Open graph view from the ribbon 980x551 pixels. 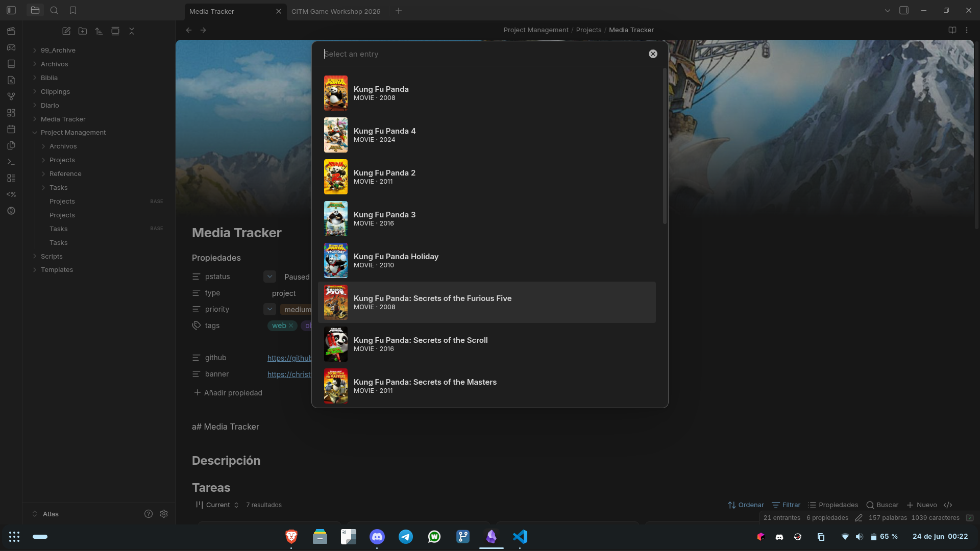coord(11,96)
